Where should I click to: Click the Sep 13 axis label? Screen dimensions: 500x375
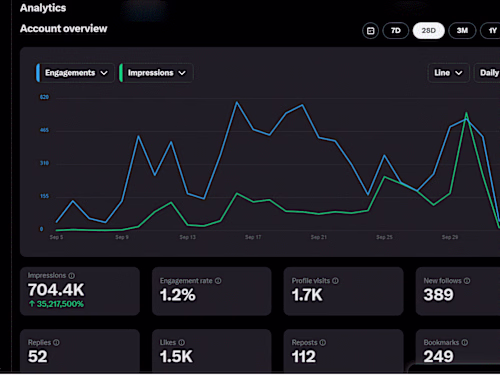pyautogui.click(x=188, y=237)
